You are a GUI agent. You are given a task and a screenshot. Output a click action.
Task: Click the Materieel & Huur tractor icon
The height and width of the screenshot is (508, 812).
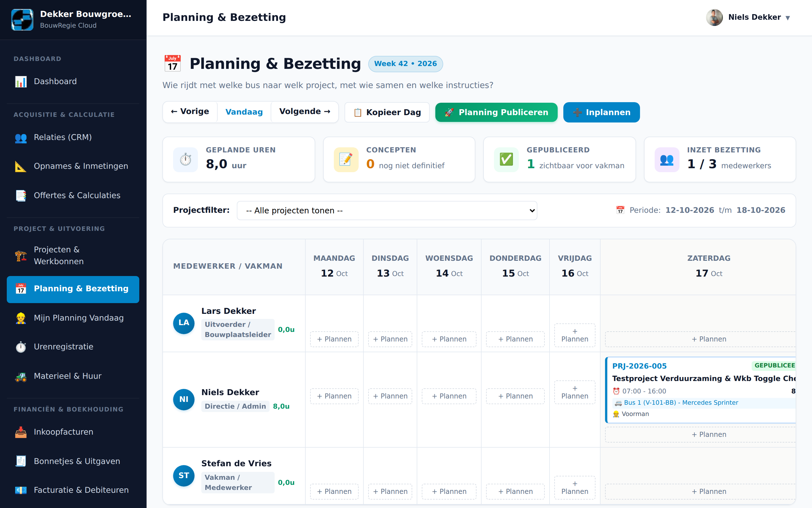point(21,376)
